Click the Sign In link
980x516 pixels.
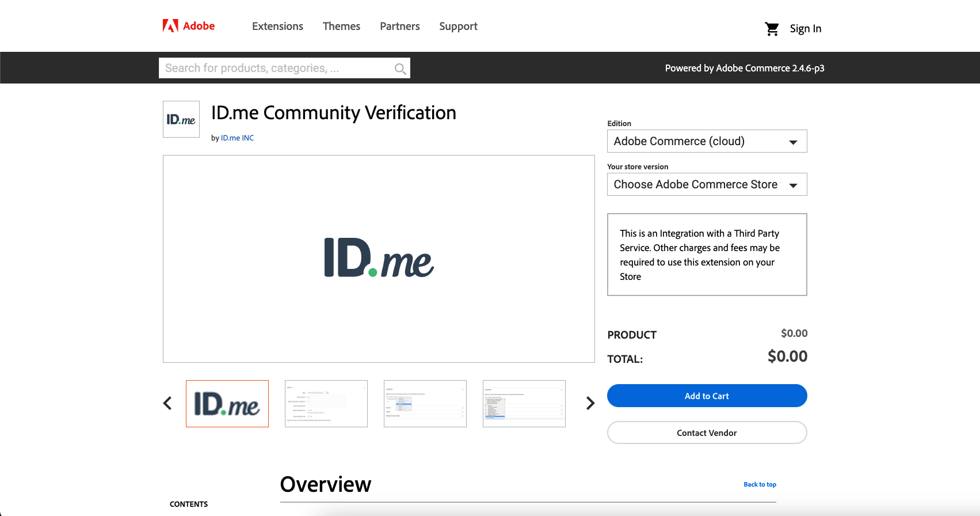click(x=805, y=29)
